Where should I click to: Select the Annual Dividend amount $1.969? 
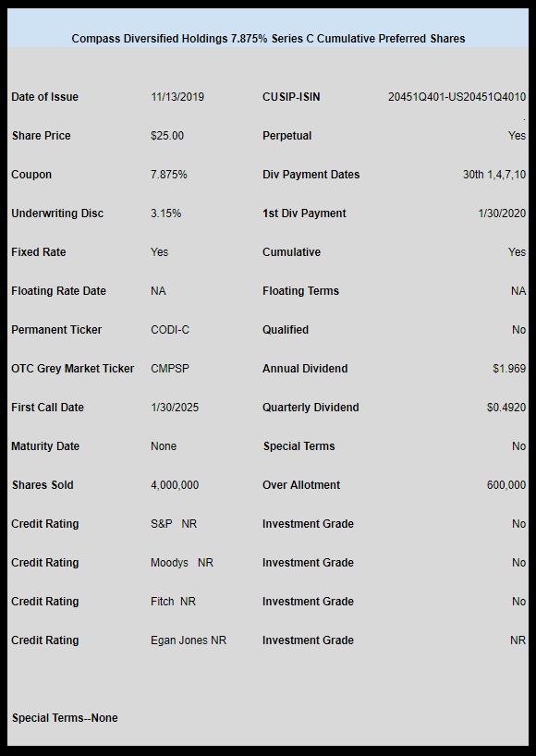[509, 369]
